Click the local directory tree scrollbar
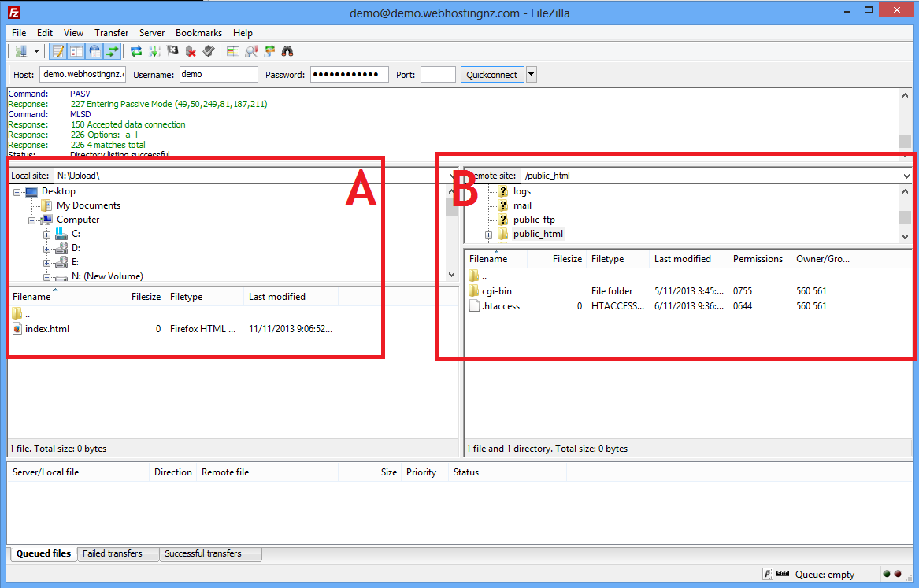The image size is (919, 588). [x=451, y=236]
